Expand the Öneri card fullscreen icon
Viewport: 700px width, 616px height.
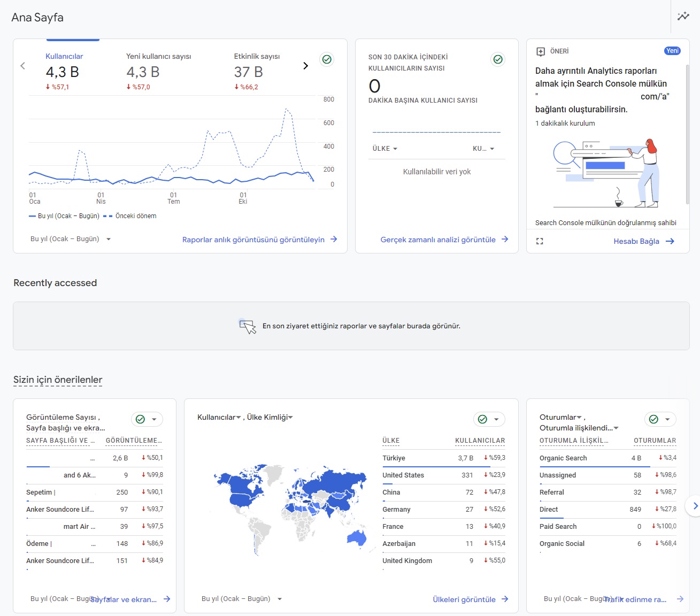pos(540,241)
